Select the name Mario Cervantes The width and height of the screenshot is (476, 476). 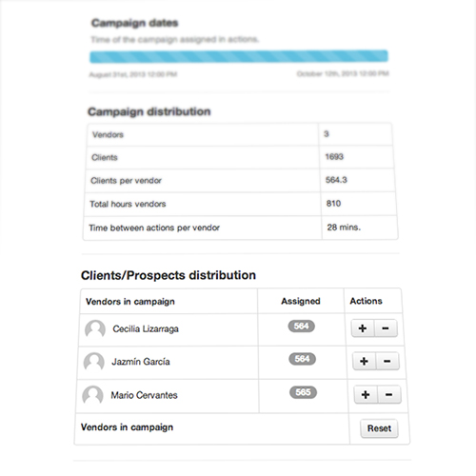point(144,395)
